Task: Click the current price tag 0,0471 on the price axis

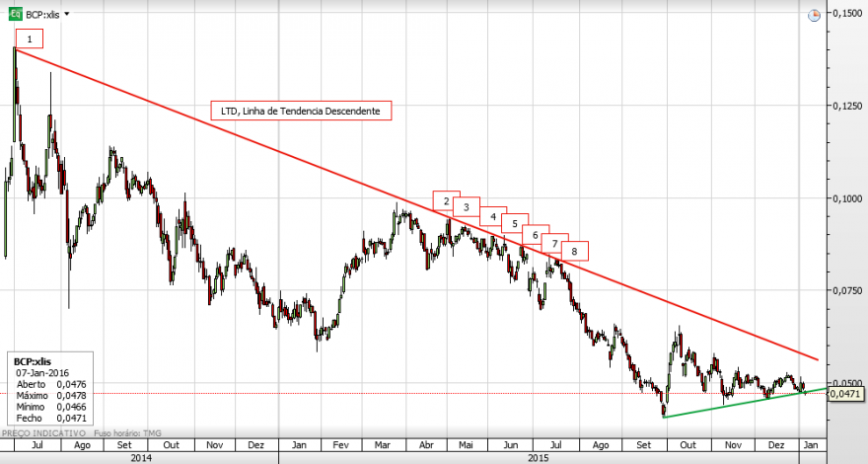Action: click(844, 394)
